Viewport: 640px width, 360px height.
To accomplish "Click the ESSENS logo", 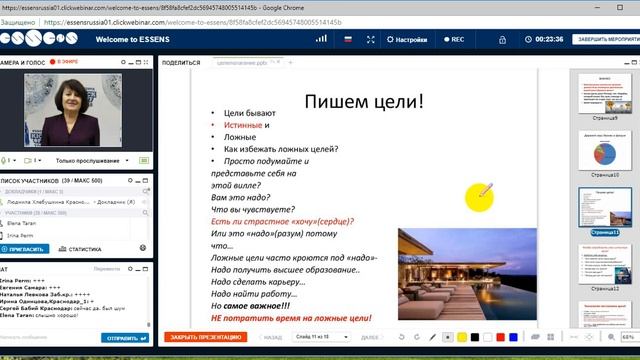I will click(39, 39).
